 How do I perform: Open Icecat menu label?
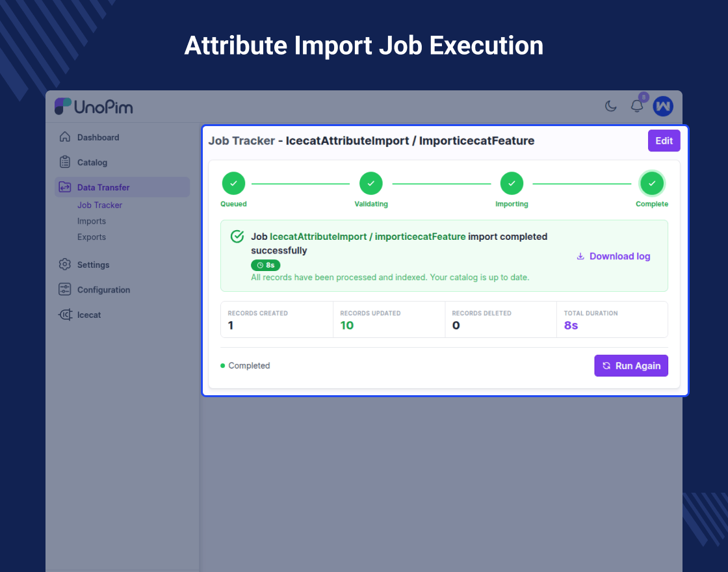pos(88,315)
